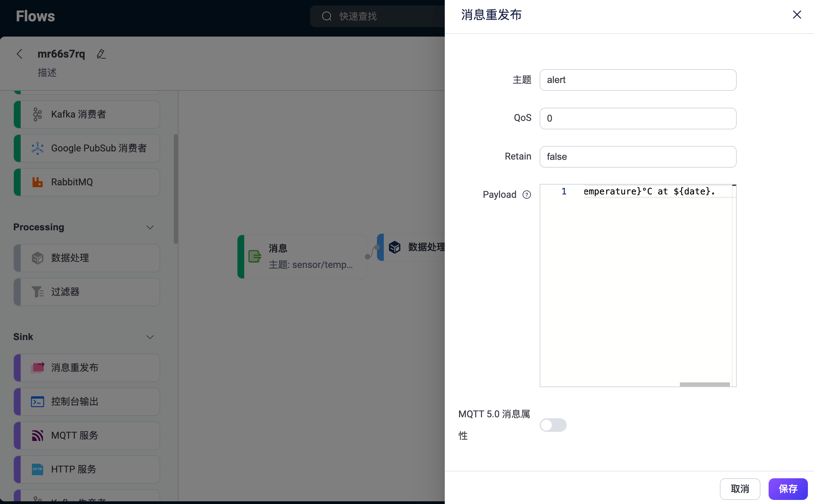Go back using the back arrow
Image resolution: width=814 pixels, height=504 pixels.
(x=19, y=54)
